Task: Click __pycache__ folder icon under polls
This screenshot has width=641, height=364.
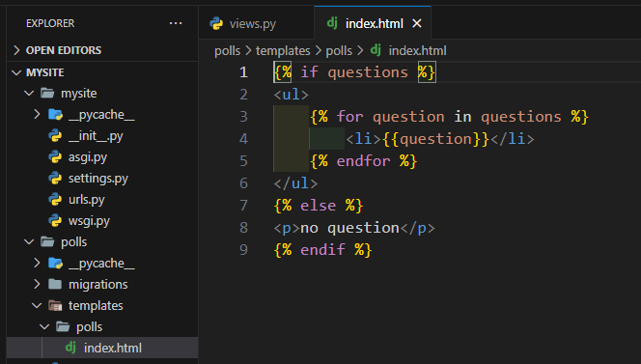Action: 55,263
